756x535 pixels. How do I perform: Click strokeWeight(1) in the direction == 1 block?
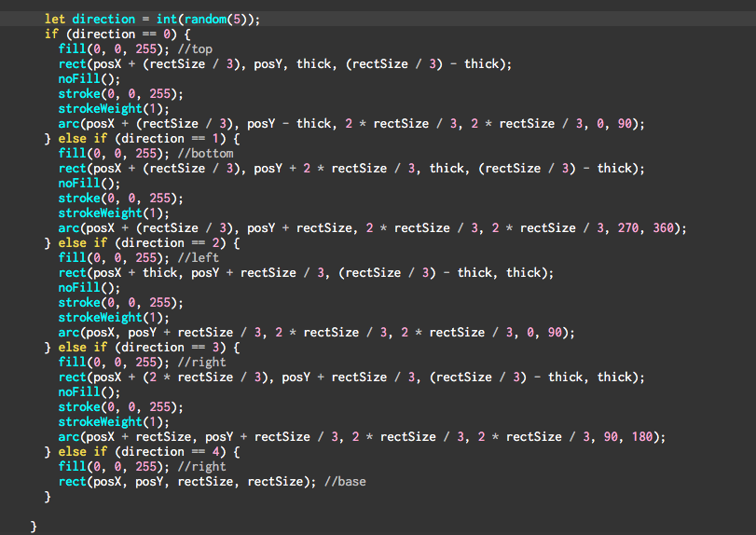(114, 213)
